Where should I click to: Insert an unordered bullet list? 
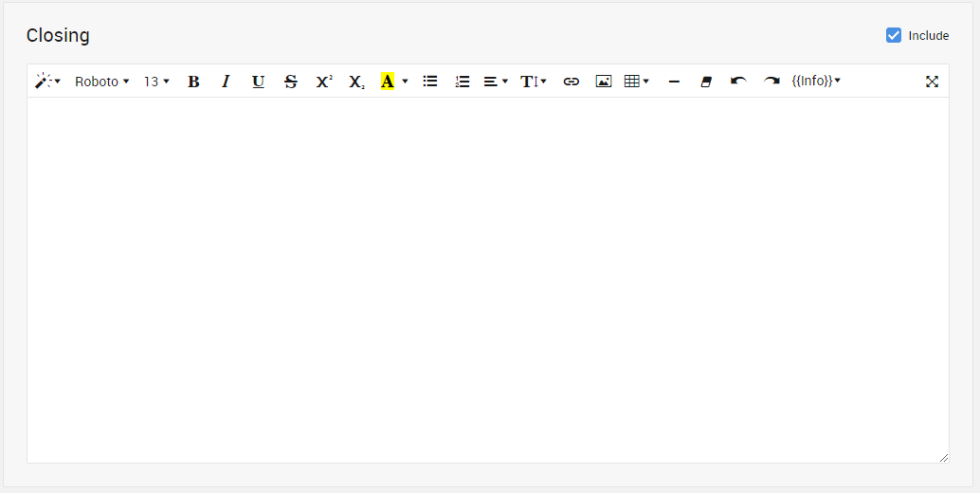tap(430, 82)
